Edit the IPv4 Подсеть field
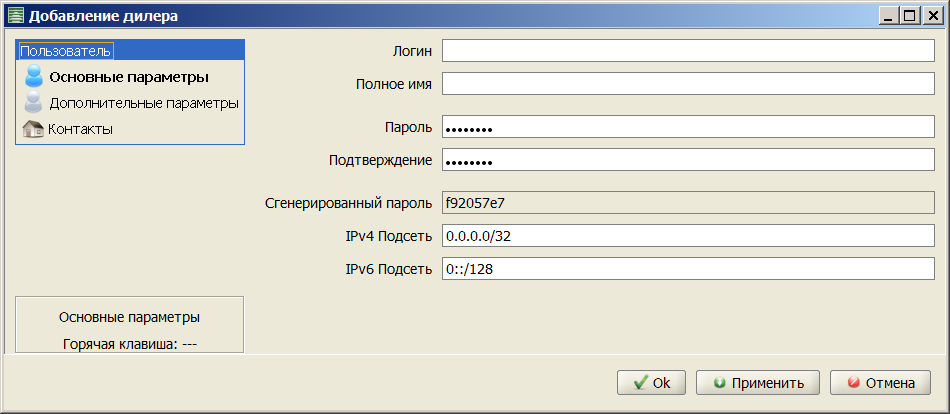Image resolution: width=950 pixels, height=414 pixels. (688, 236)
